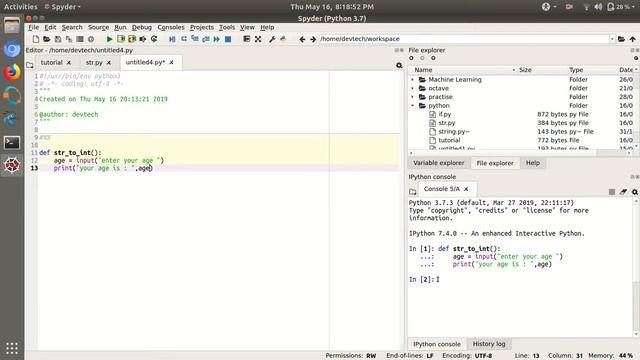Open the Consoles menu
640x360 pixels.
[171, 27]
